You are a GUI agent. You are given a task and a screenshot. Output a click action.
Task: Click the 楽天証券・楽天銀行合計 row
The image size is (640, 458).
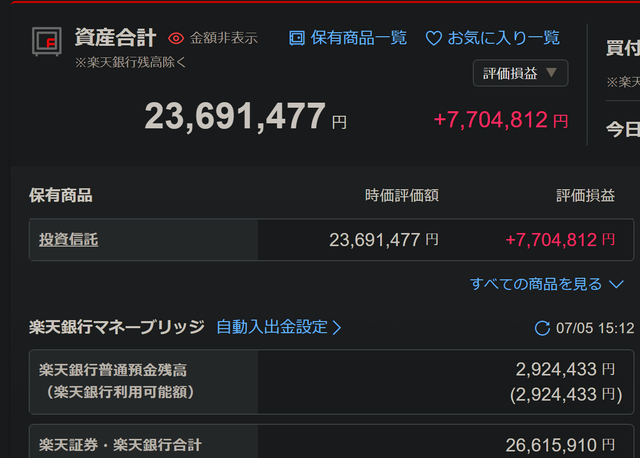[x=330, y=444]
